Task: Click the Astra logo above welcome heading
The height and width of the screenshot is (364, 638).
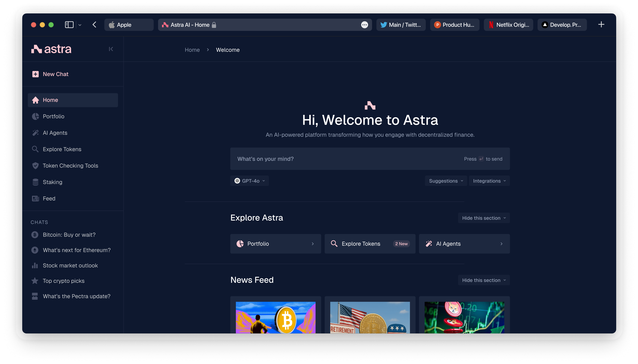Action: coord(370,105)
